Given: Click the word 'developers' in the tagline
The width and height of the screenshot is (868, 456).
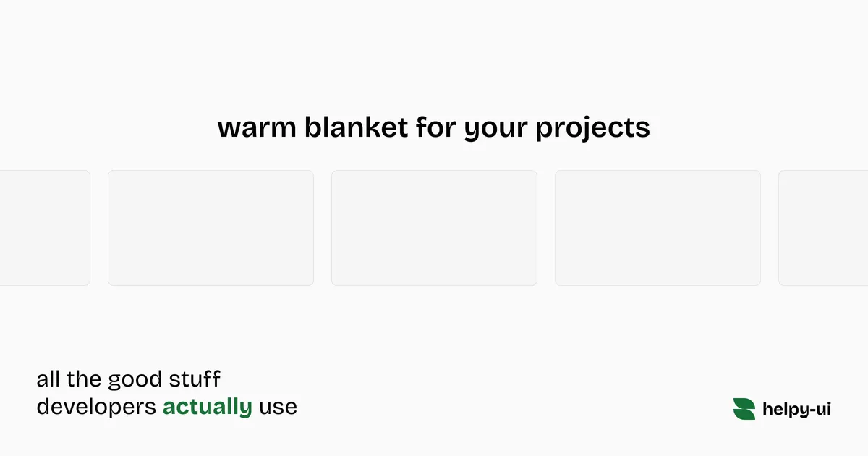Looking at the screenshot, I should (x=96, y=408).
